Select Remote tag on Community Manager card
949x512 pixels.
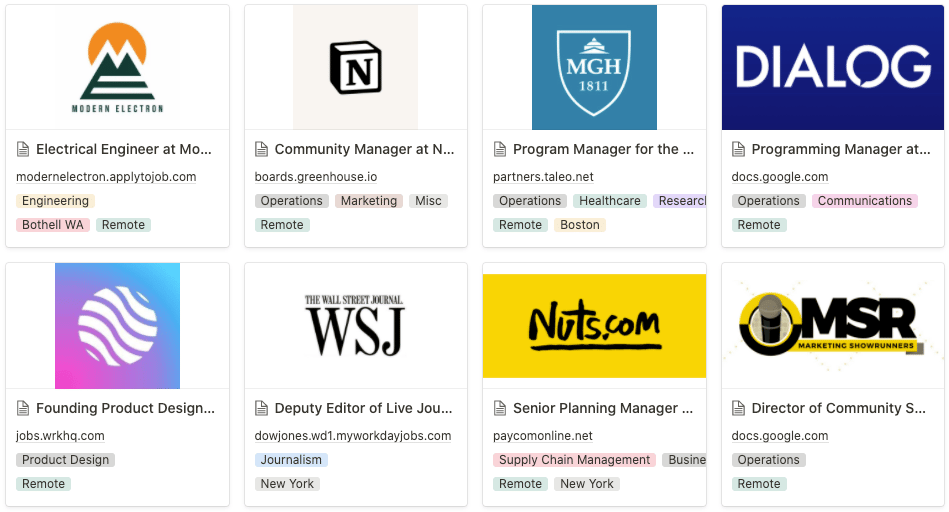[x=281, y=225]
